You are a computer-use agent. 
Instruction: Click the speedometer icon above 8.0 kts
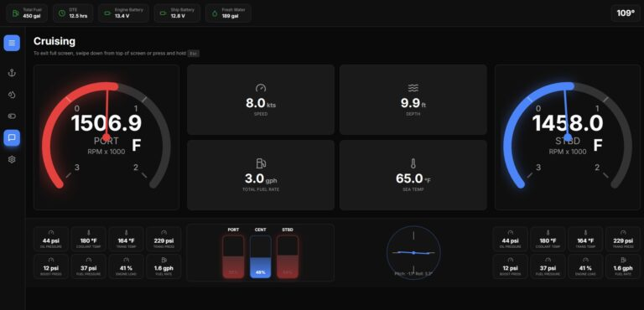(261, 88)
